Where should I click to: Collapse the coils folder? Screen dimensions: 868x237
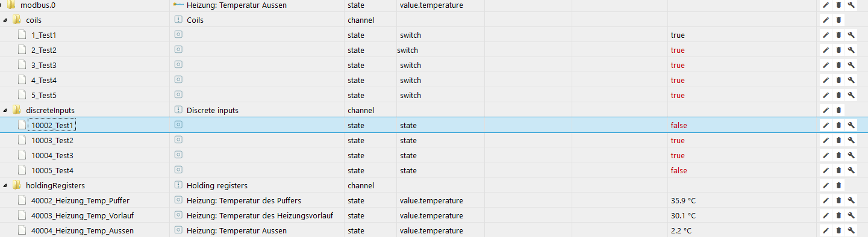[5, 20]
